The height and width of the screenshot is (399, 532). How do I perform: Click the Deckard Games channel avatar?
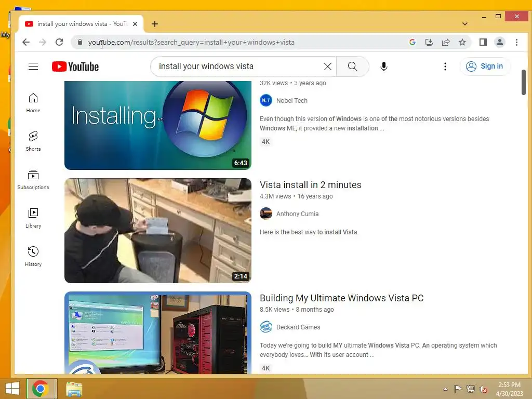[266, 327]
